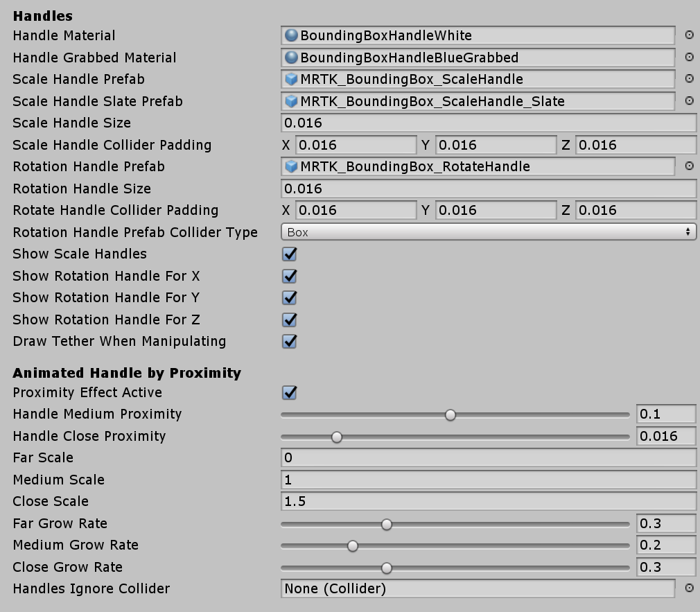
Task: Click Rotate Handle Collider Padding Z field
Action: 636,210
